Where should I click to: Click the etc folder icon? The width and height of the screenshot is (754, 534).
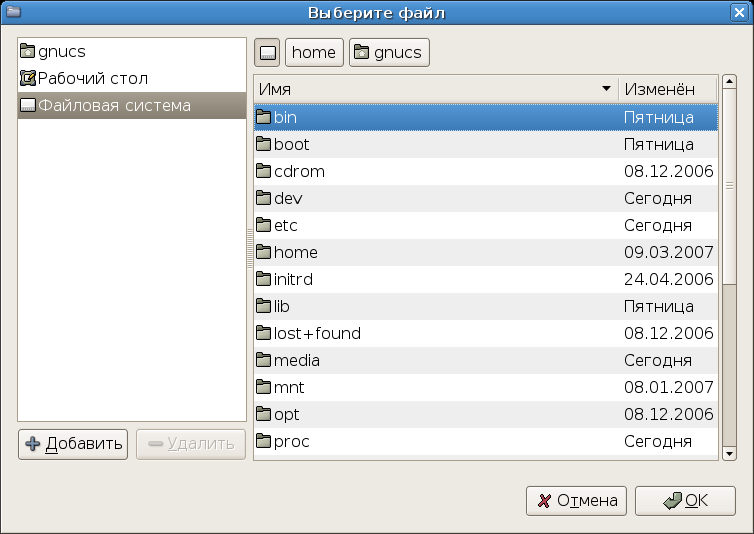click(x=264, y=226)
